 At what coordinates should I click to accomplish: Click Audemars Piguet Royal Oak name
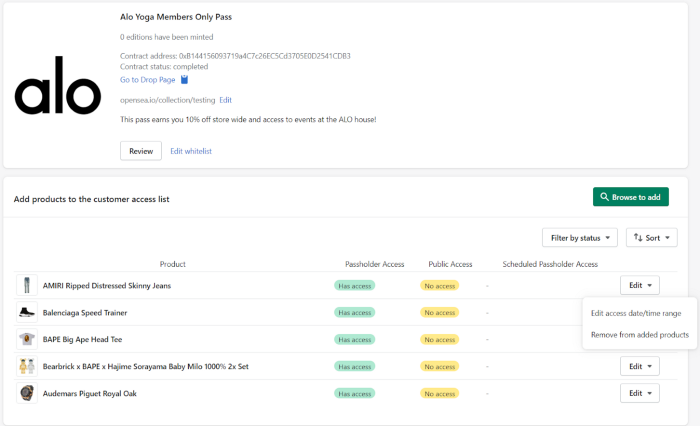[x=90, y=393]
